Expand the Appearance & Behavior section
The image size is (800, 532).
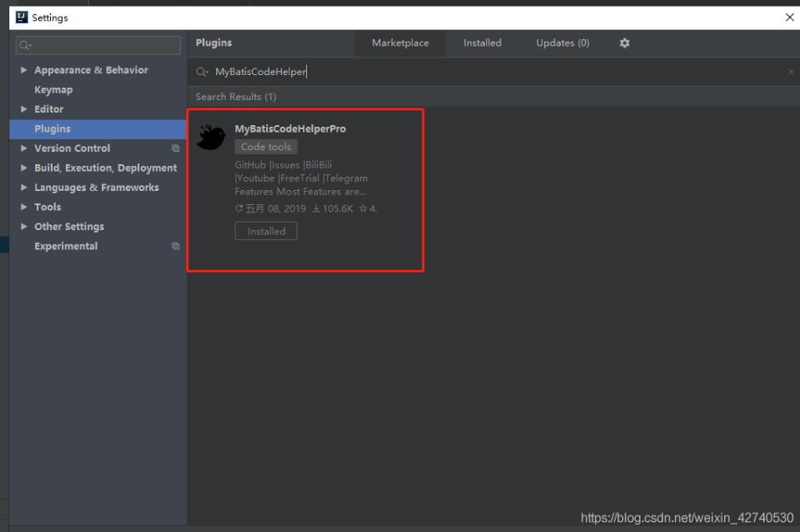click(23, 70)
